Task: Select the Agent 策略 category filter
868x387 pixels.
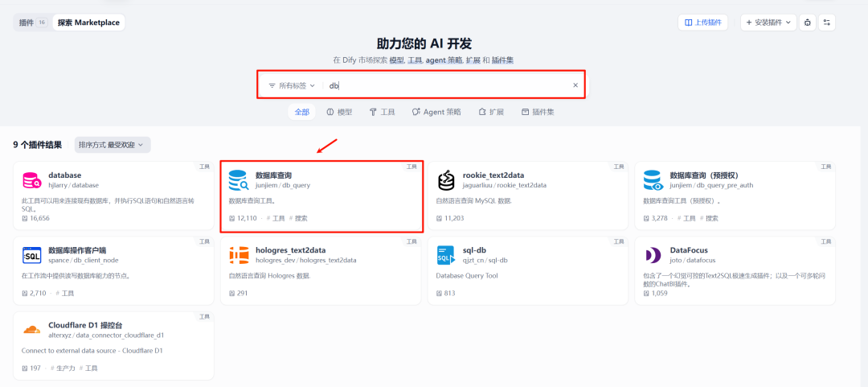Action: pyautogui.click(x=436, y=112)
